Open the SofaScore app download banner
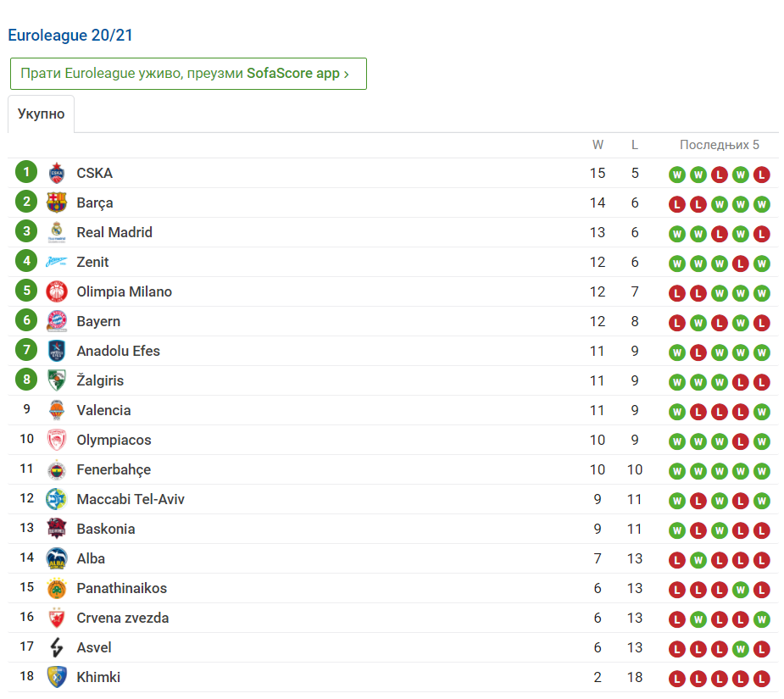The height and width of the screenshot is (699, 784). pyautogui.click(x=188, y=74)
